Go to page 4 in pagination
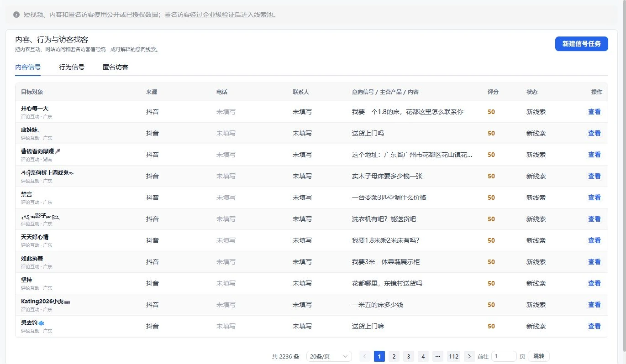This screenshot has height=364, width=626. (423, 356)
